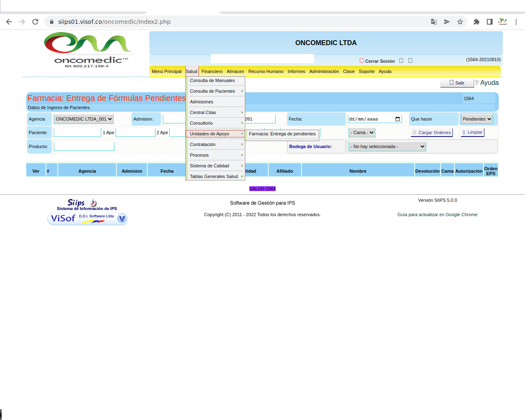This screenshot has height=420, width=525.
Task: Open the browser extensions puzzle icon
Action: pyautogui.click(x=476, y=22)
